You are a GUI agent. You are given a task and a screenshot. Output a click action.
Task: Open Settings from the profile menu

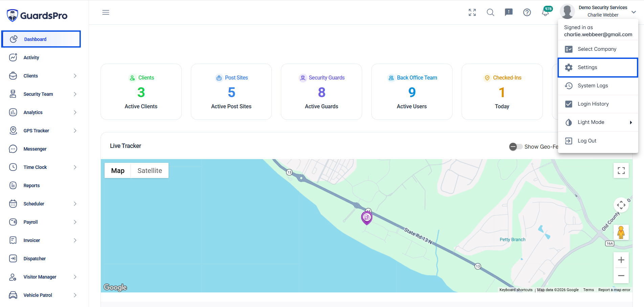tap(598, 67)
